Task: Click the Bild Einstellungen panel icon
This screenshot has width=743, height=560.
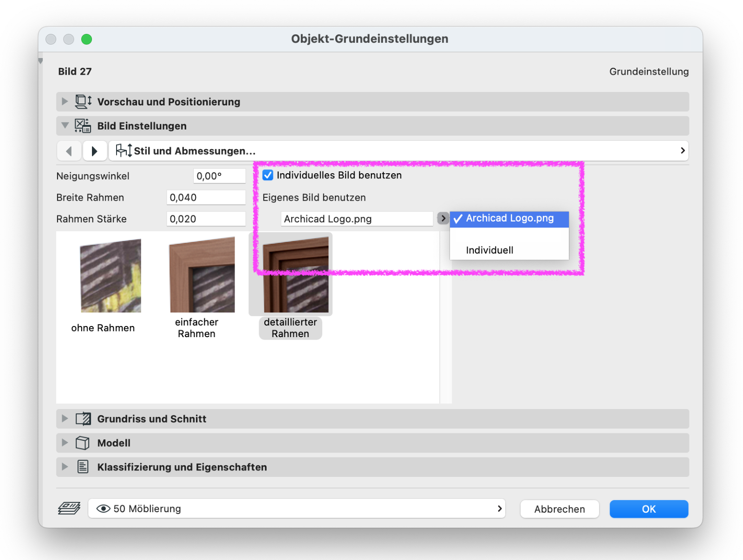Action: (83, 126)
